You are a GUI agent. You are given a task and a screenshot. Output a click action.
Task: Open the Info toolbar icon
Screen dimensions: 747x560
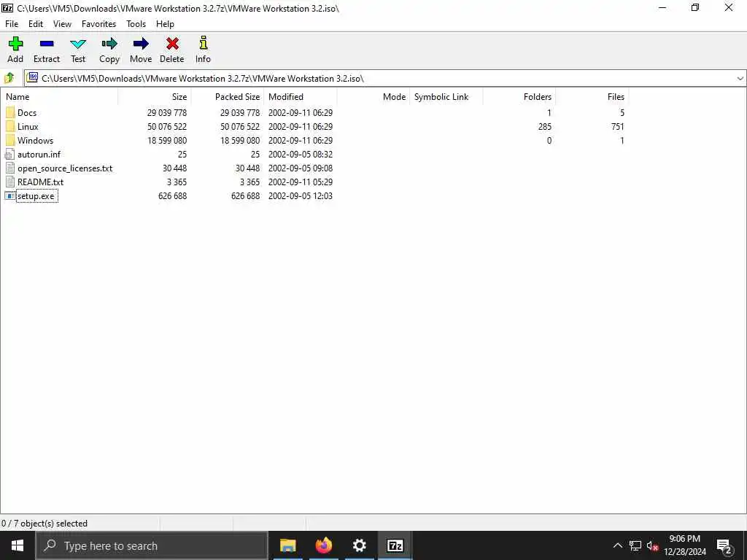tap(204, 43)
